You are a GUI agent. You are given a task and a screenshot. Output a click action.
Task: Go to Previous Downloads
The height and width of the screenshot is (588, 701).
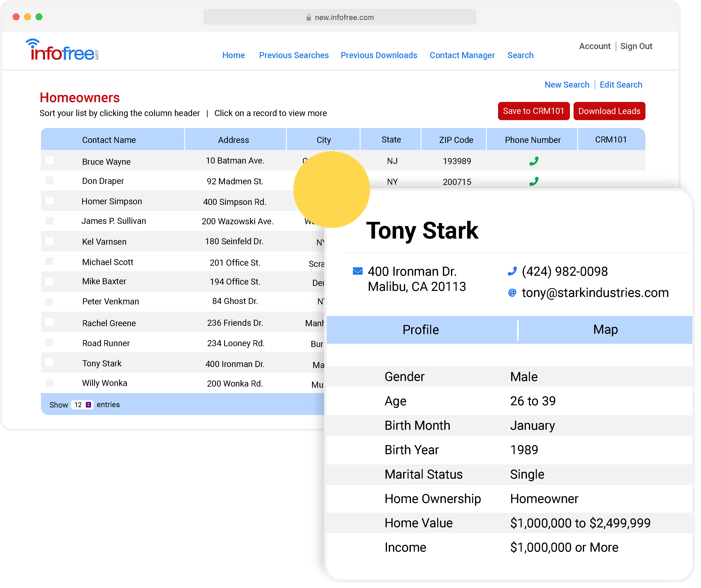click(x=379, y=55)
